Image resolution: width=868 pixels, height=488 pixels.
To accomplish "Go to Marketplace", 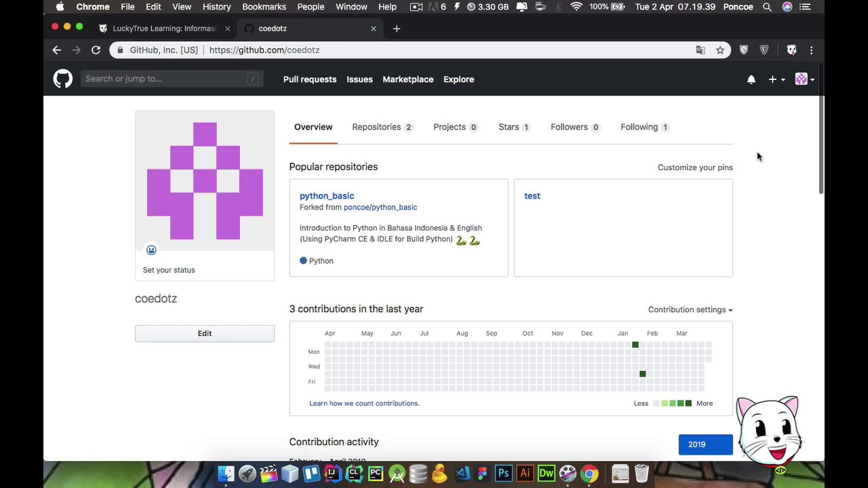I will point(408,79).
